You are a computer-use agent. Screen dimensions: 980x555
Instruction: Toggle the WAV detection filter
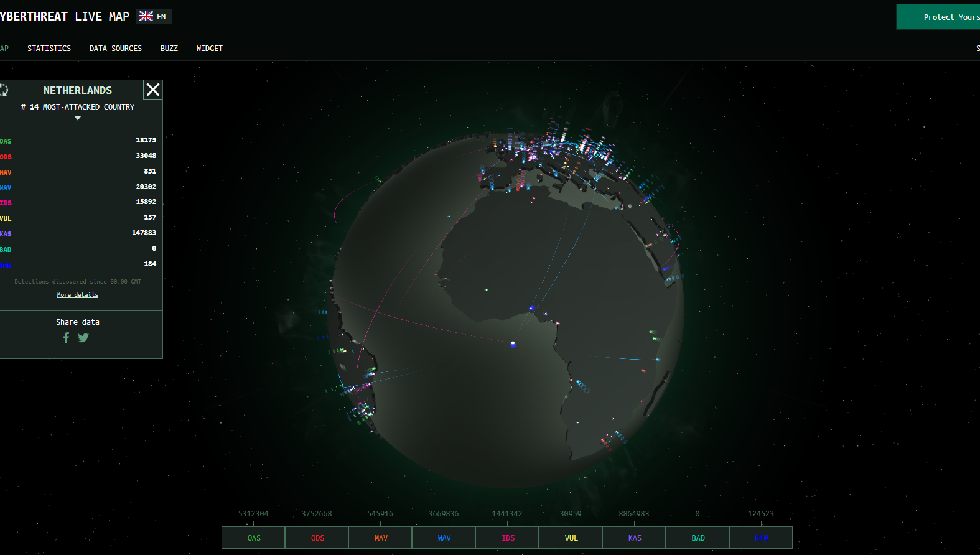(x=444, y=538)
